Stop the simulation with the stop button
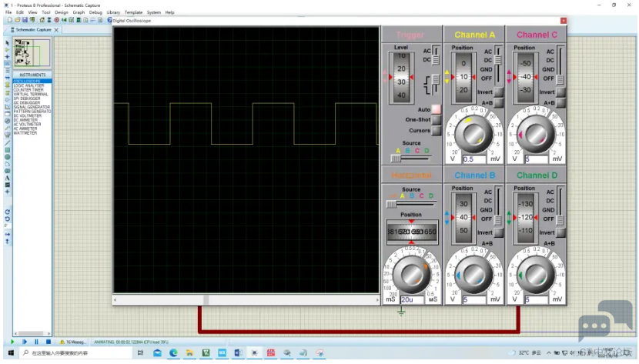The width and height of the screenshot is (639, 364). pyautogui.click(x=48, y=342)
